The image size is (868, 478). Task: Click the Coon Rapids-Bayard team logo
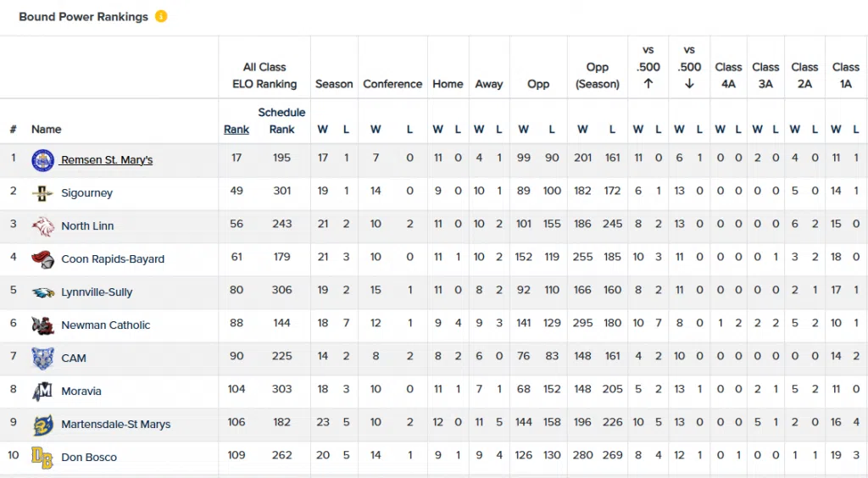[42, 258]
